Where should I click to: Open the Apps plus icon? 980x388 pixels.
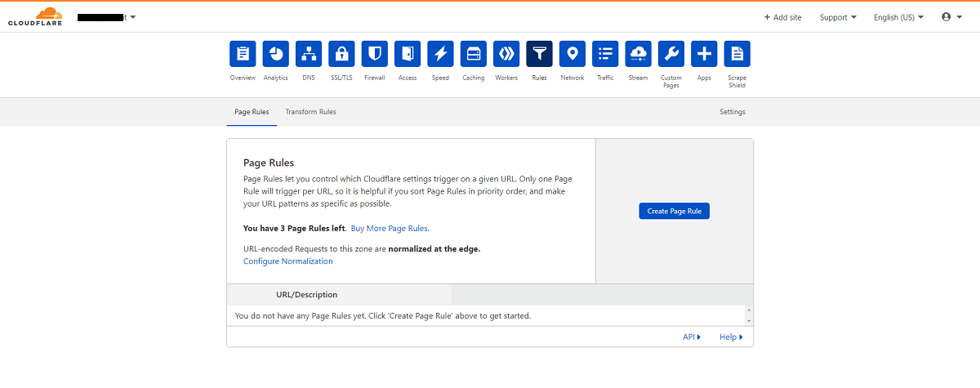[704, 54]
